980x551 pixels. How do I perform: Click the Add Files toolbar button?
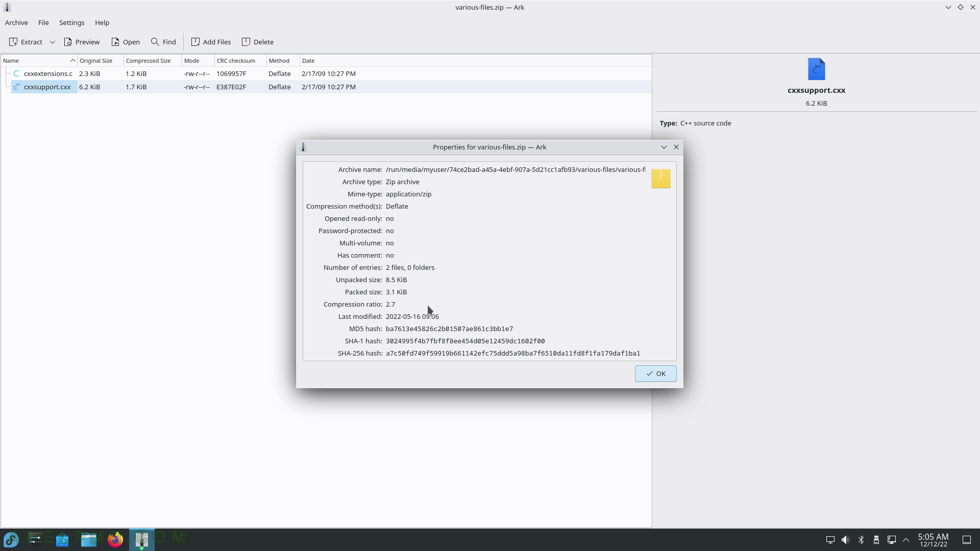[211, 42]
